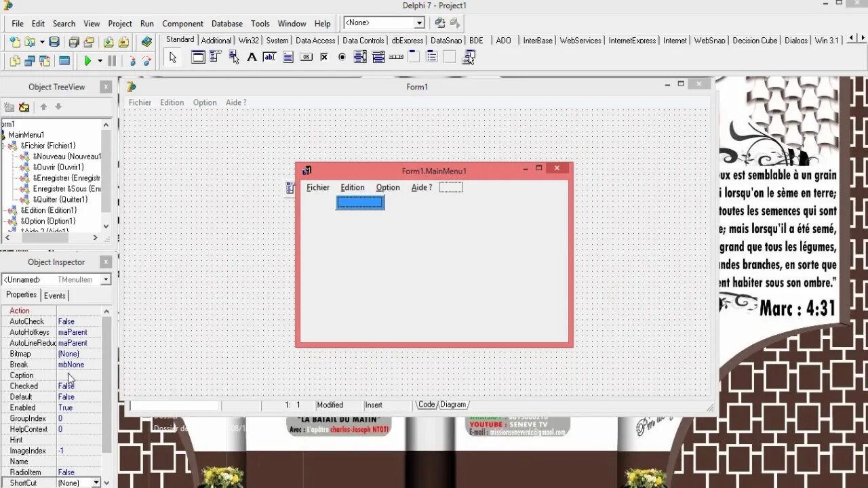Click Remove File from Project icon

(x=123, y=42)
